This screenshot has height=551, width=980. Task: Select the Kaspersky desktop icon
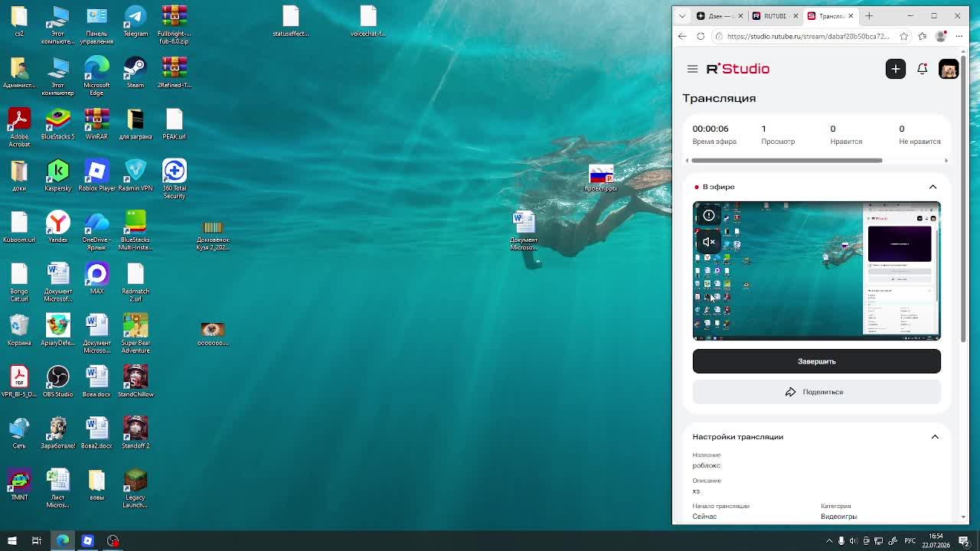point(58,176)
